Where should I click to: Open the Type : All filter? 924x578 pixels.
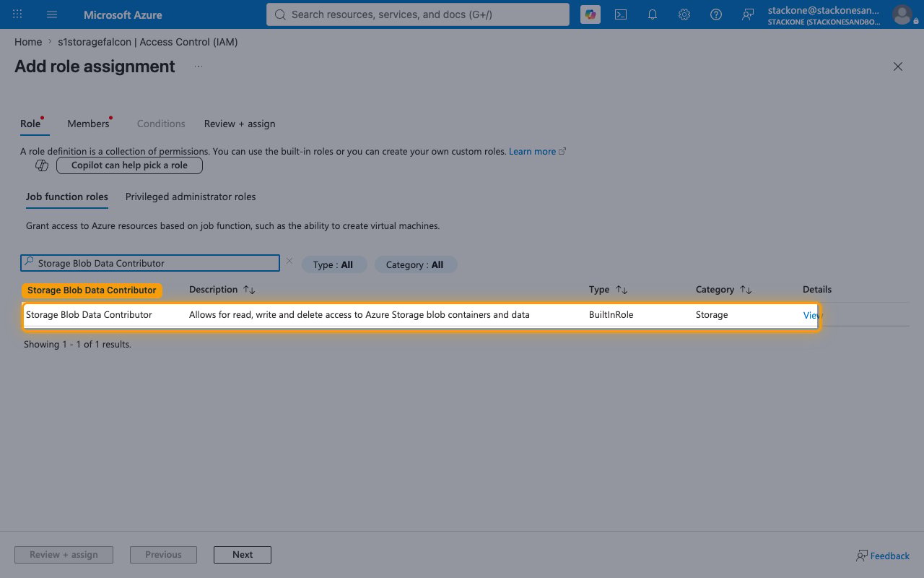tap(334, 265)
